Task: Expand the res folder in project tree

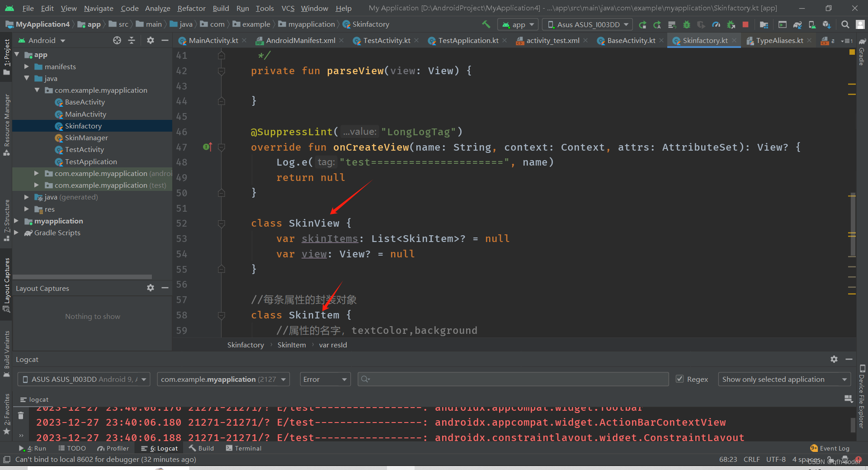Action: 27,209
